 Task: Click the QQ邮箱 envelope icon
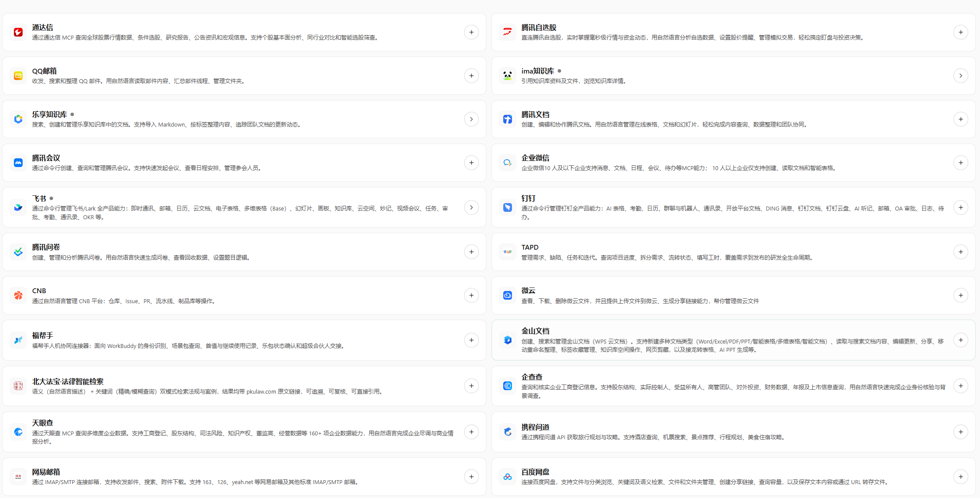tap(18, 76)
